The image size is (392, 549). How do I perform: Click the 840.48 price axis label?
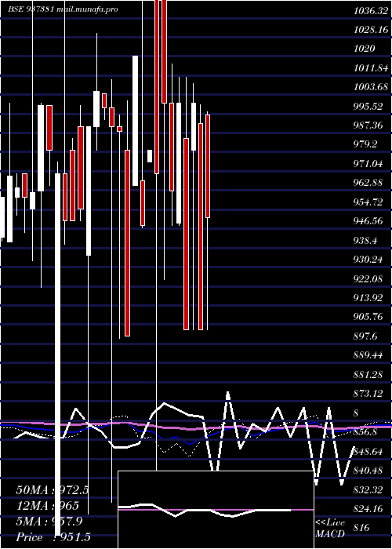(368, 471)
